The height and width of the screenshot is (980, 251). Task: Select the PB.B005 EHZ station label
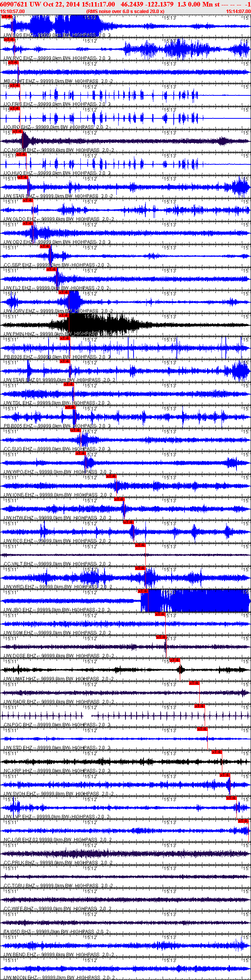[x=57, y=426]
